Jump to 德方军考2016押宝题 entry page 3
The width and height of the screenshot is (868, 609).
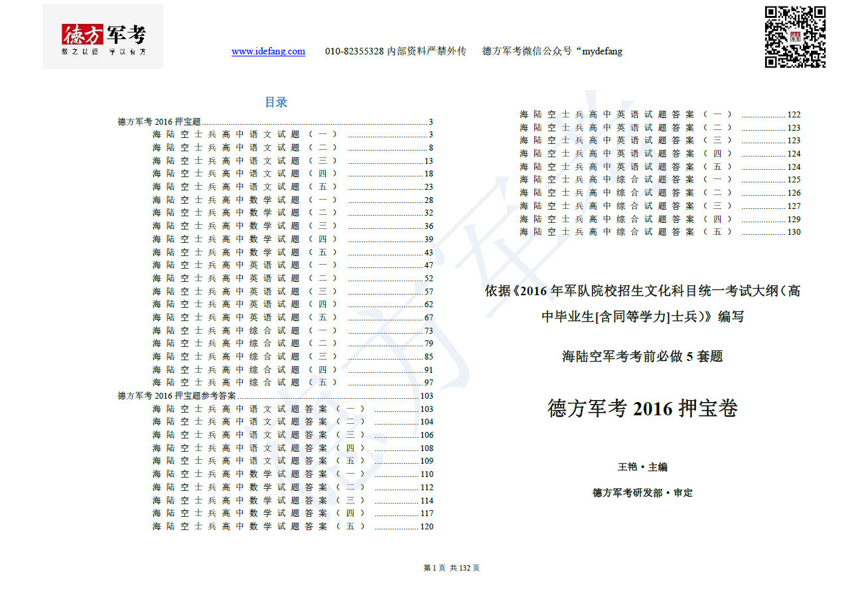(x=275, y=121)
